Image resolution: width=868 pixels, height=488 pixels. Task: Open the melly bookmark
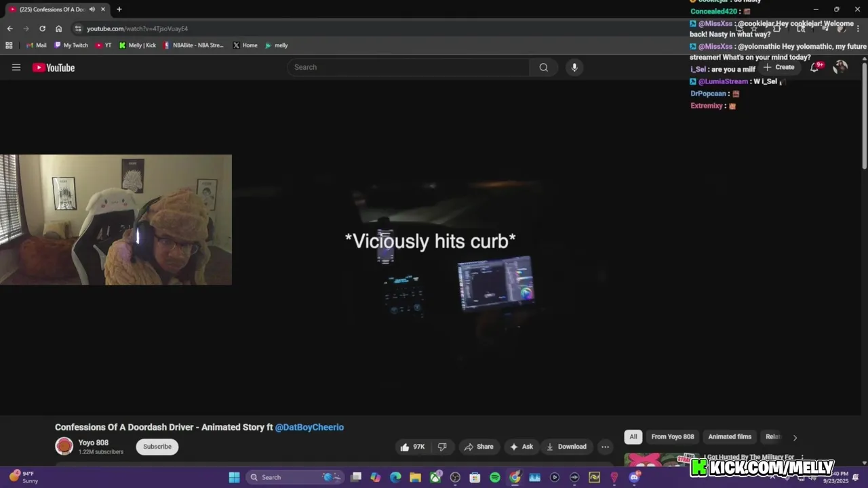tap(276, 45)
